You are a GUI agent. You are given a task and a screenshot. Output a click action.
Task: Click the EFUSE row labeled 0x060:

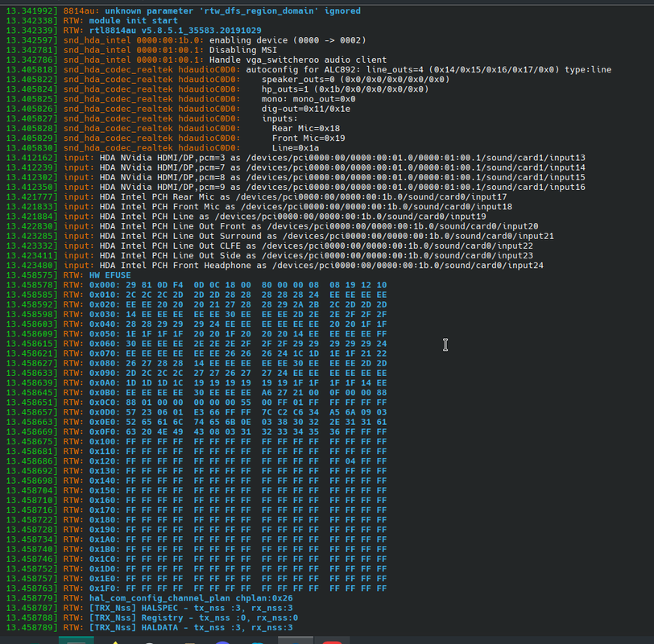click(197, 344)
